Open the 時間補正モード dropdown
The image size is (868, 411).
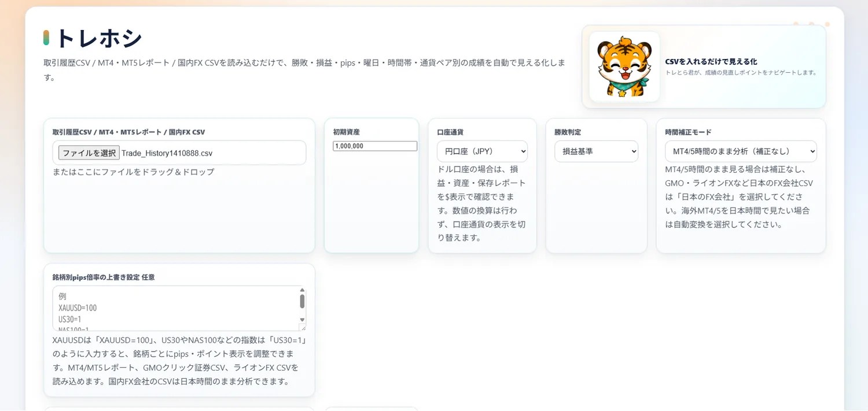pyautogui.click(x=741, y=151)
